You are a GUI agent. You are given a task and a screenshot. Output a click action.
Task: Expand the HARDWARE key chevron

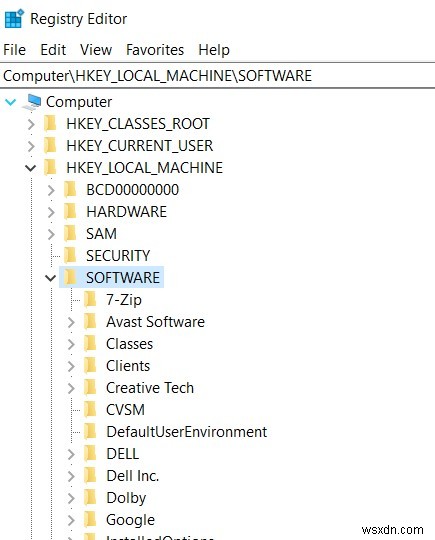51,212
